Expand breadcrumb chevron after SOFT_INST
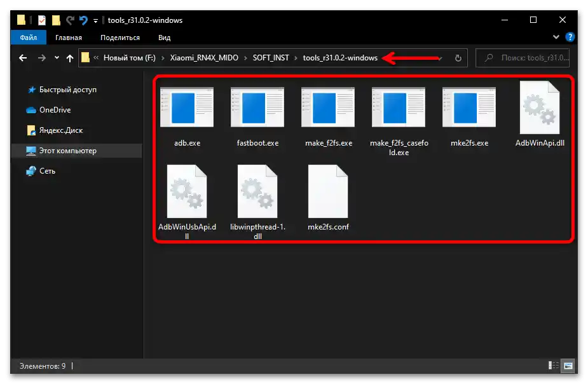 click(x=296, y=58)
